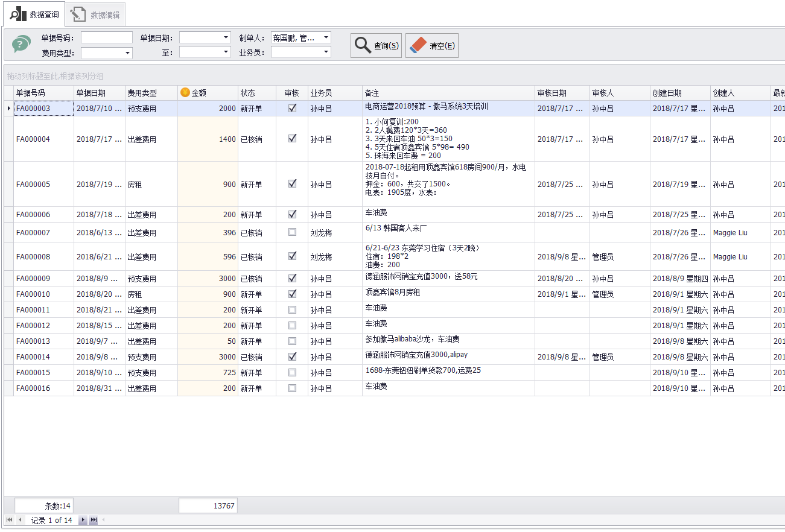Open the 制单人 dropdown
Screen dimensions: 785x532
326,37
